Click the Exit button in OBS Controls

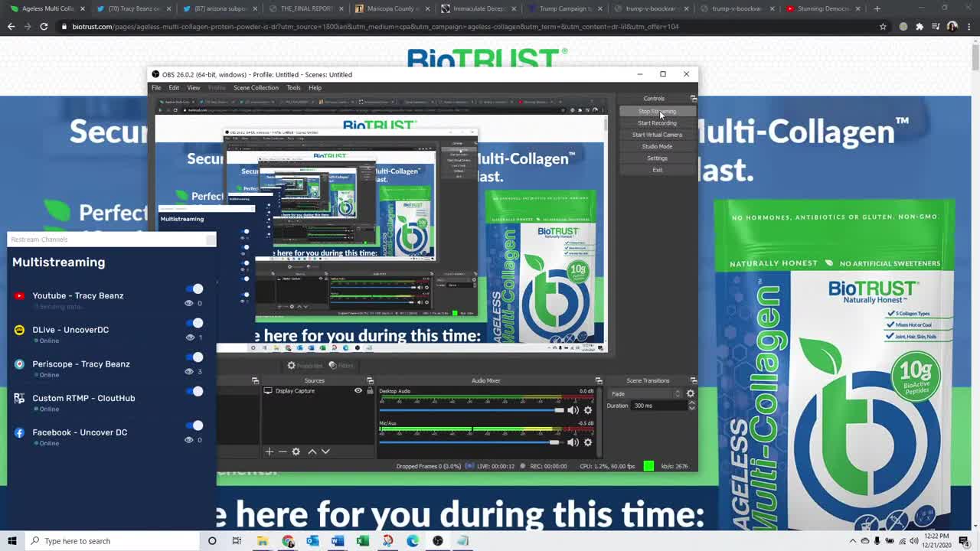coord(657,170)
